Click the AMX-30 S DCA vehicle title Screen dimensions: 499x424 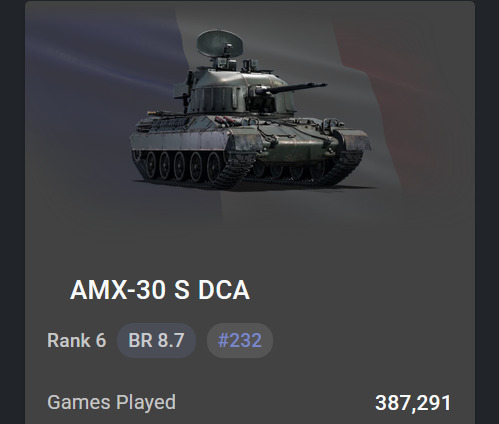(160, 290)
